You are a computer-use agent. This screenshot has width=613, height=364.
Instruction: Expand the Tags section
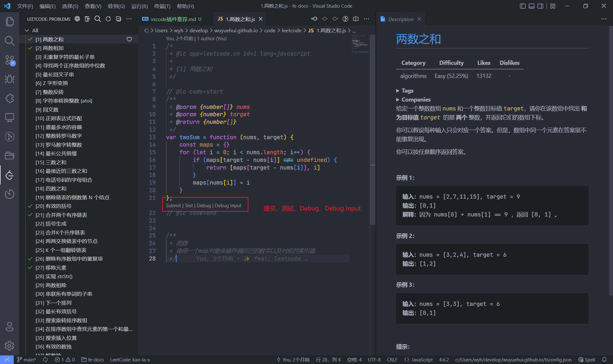[405, 91]
